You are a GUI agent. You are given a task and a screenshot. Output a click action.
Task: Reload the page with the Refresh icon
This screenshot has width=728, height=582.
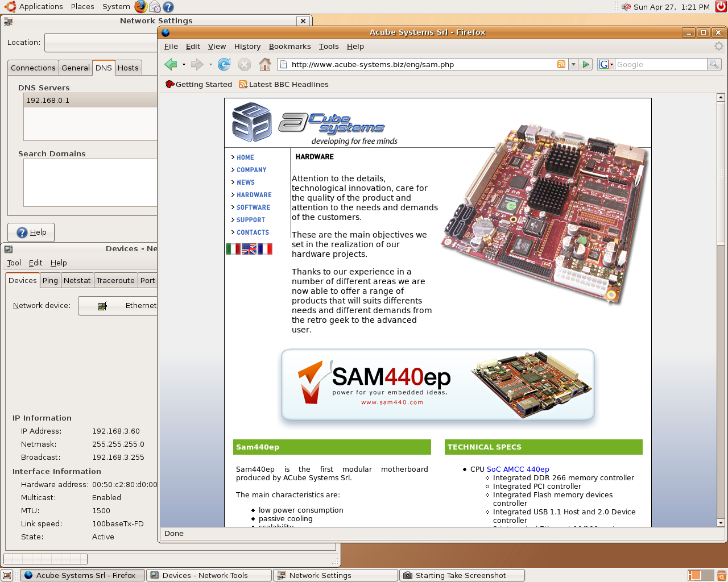[x=224, y=64]
